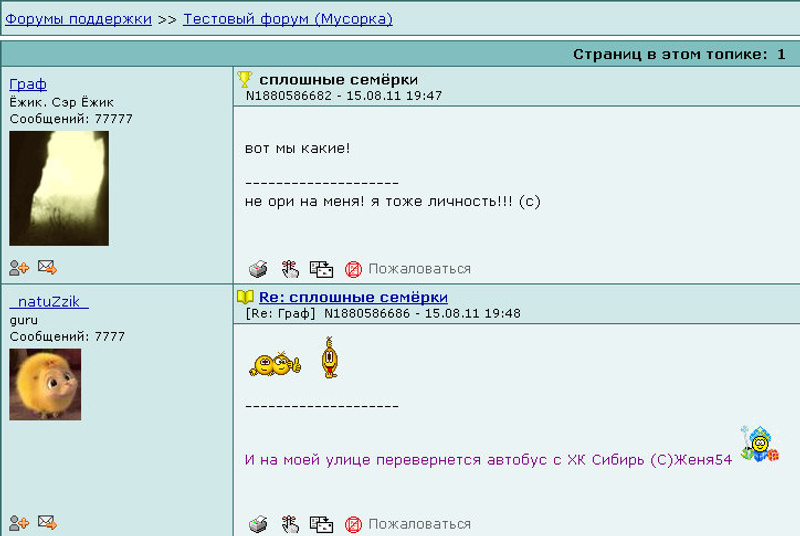Click the hand reminder icon in _natuZzik_'s reply
Viewport: 800px width, 536px height.
pos(290,524)
